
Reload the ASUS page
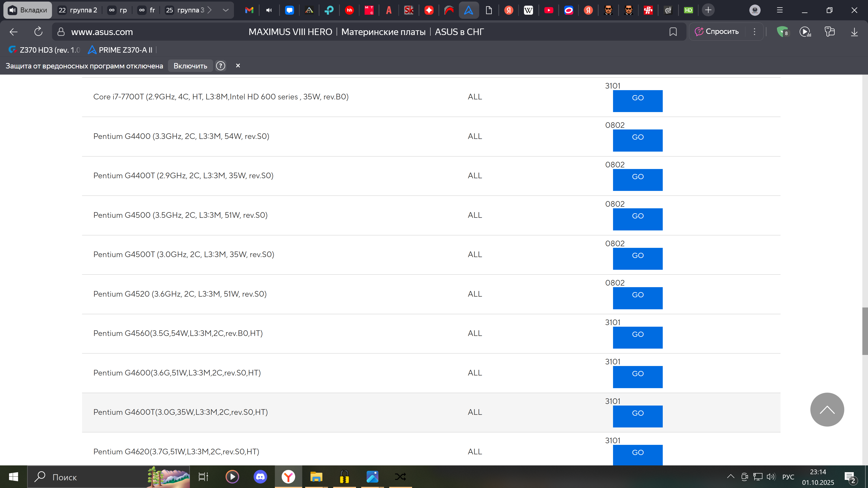click(38, 32)
